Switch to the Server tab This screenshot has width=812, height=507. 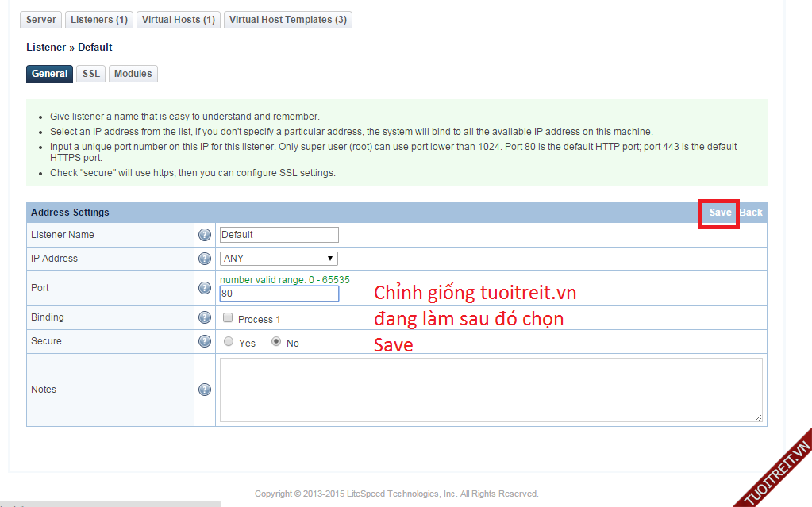41,20
